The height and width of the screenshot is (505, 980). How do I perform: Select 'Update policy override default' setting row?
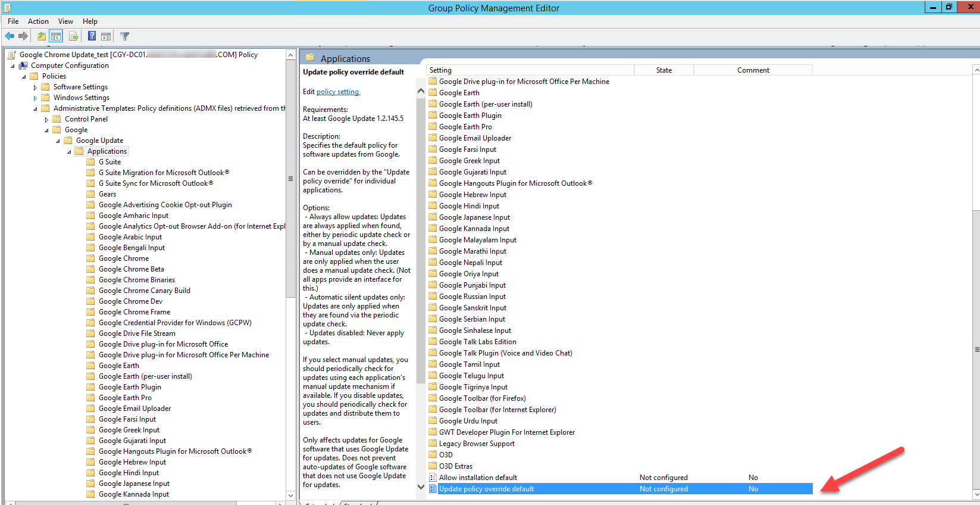click(619, 489)
